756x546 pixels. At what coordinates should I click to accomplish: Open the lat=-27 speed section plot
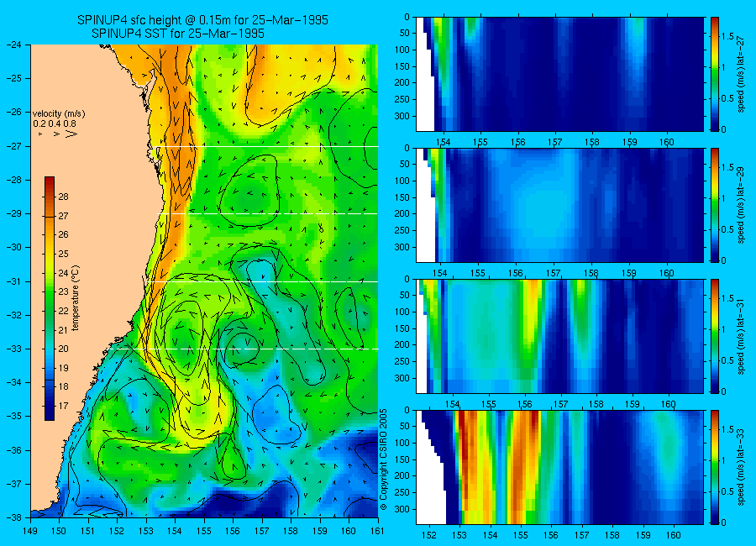click(x=559, y=74)
